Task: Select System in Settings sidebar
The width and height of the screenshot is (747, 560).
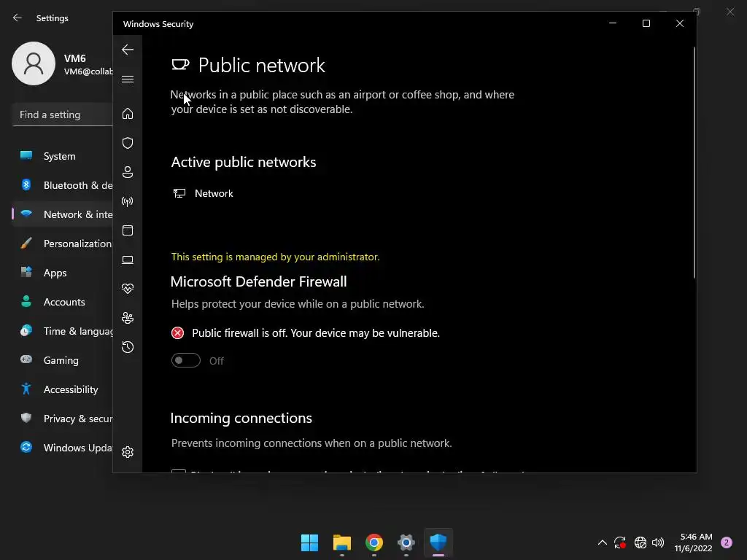Action: point(62,156)
